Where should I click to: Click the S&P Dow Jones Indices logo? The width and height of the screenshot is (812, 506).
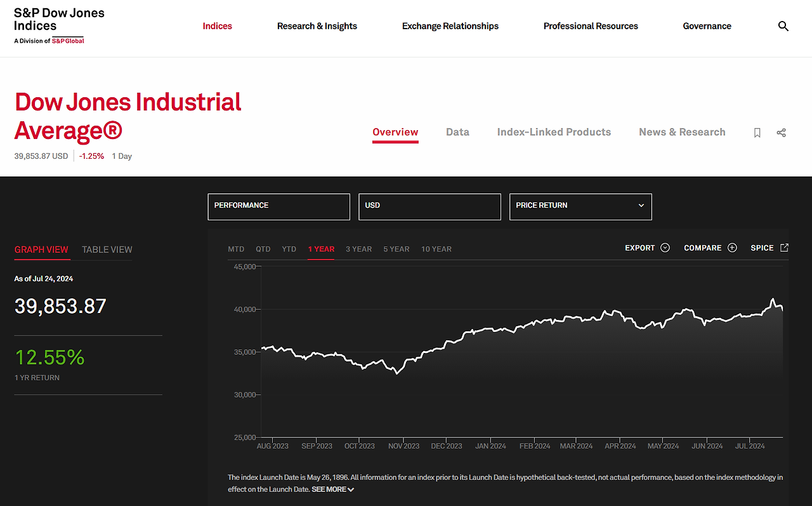[x=59, y=26]
